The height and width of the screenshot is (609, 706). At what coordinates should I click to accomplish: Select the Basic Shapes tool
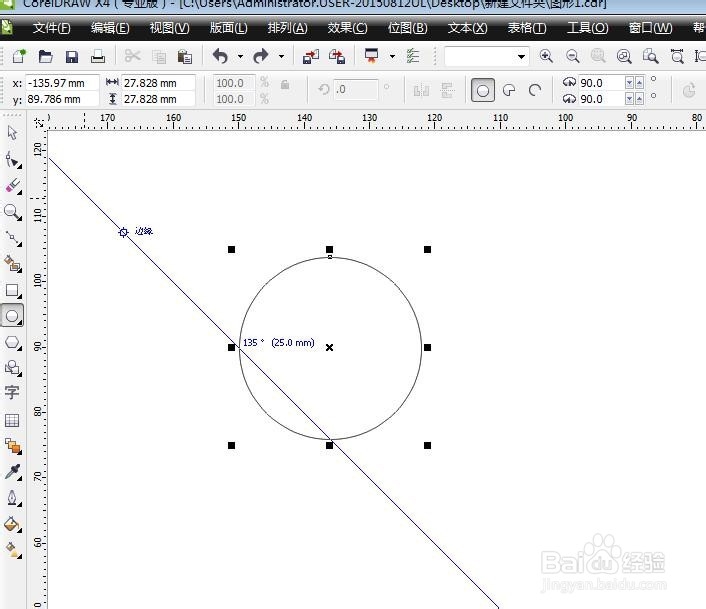click(x=13, y=368)
